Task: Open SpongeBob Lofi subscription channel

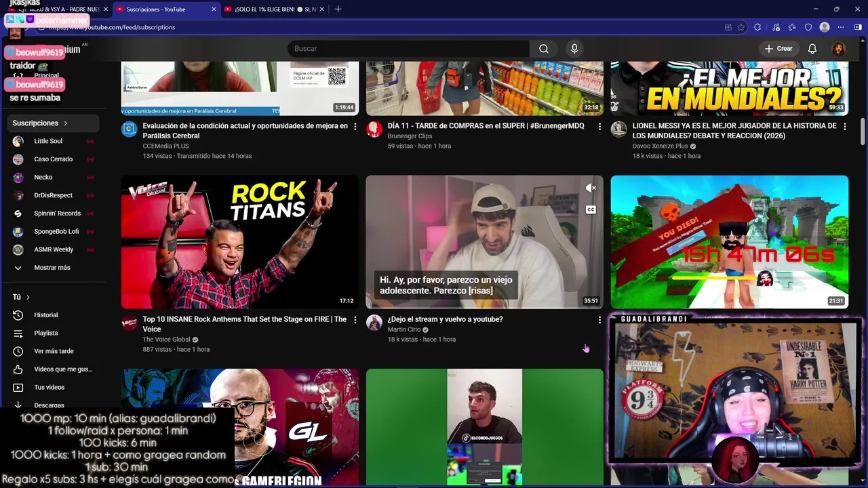Action: click(53, 232)
